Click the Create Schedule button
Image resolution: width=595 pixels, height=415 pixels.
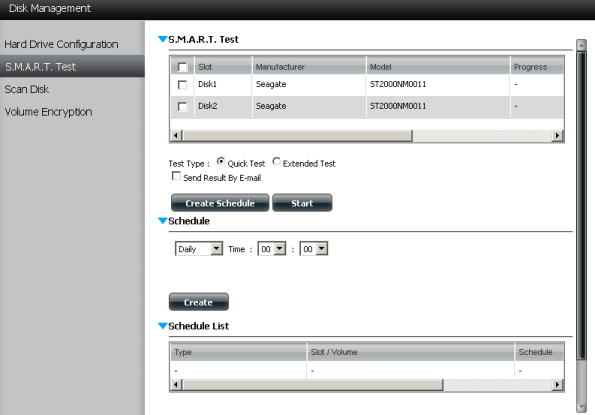point(220,203)
